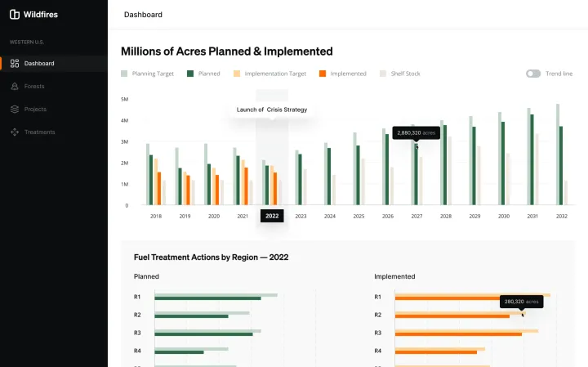Toggle Shelf Stock legend label
The height and width of the screenshot is (367, 588).
[x=405, y=74]
